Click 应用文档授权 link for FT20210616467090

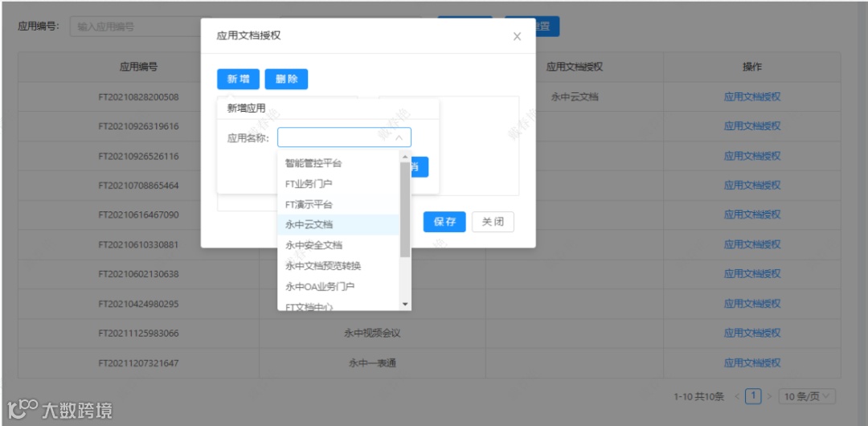[751, 215]
